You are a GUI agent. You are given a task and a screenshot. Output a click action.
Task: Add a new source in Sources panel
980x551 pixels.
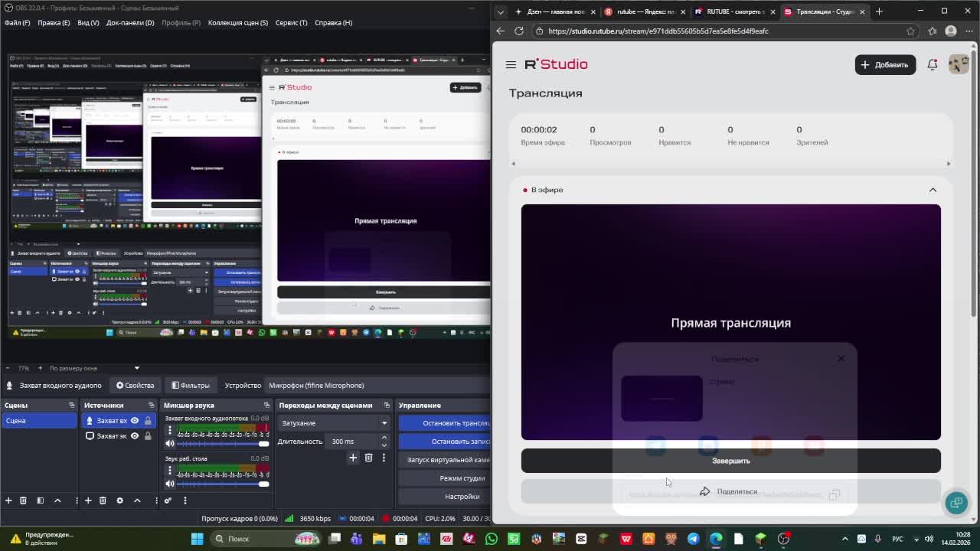pyautogui.click(x=88, y=500)
